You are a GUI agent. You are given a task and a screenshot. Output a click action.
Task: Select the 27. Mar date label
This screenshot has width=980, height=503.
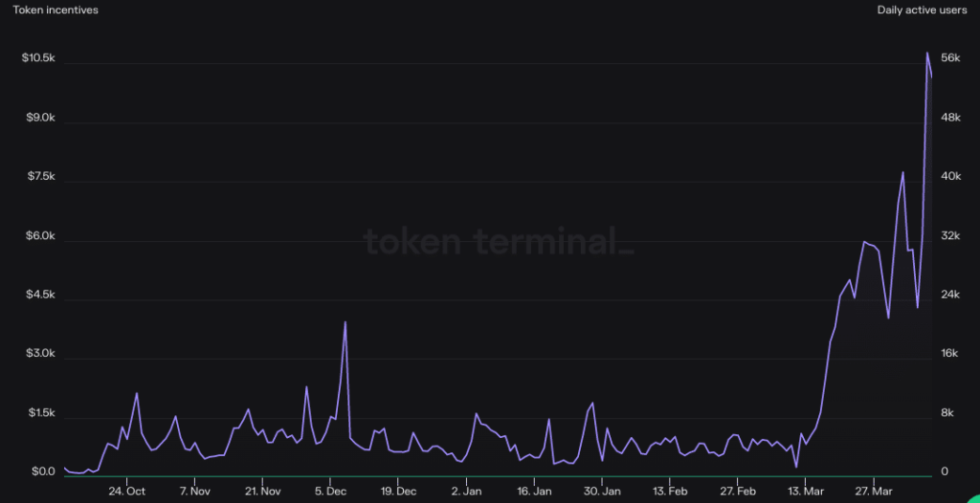coord(873,492)
